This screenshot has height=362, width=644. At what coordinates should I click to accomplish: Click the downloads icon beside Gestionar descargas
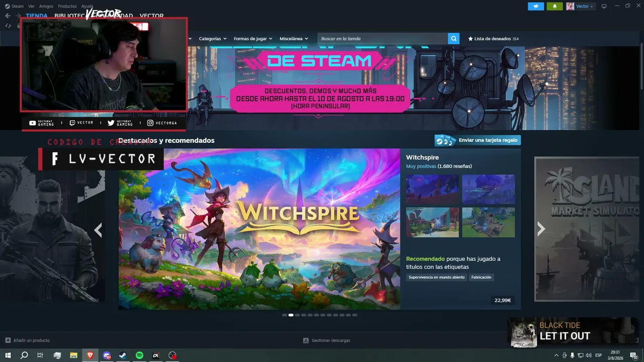pyautogui.click(x=305, y=340)
